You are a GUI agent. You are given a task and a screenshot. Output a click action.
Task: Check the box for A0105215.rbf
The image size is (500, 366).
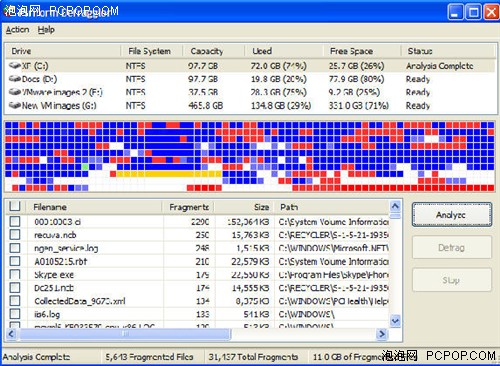point(15,261)
